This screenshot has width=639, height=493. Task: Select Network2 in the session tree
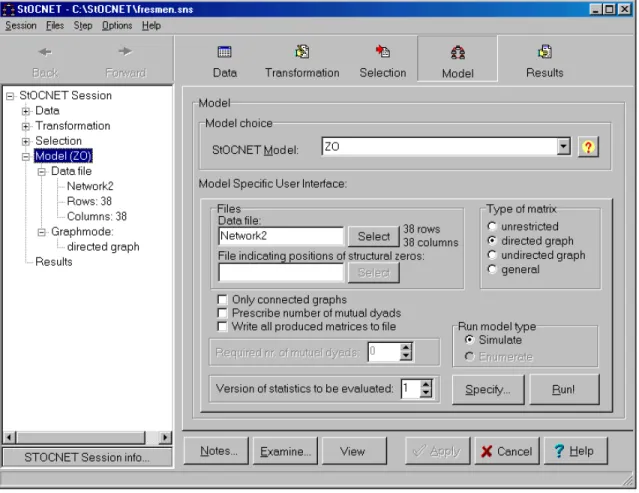pyautogui.click(x=90, y=187)
